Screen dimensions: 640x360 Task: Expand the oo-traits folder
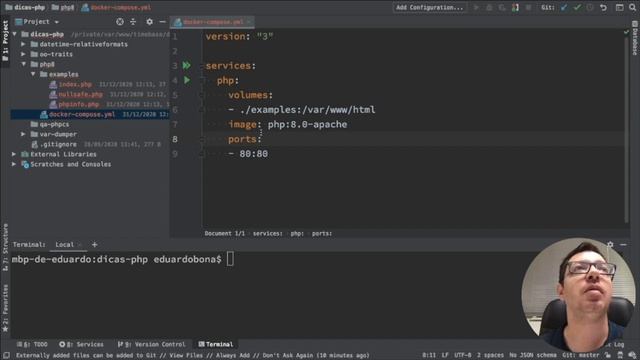[23, 54]
